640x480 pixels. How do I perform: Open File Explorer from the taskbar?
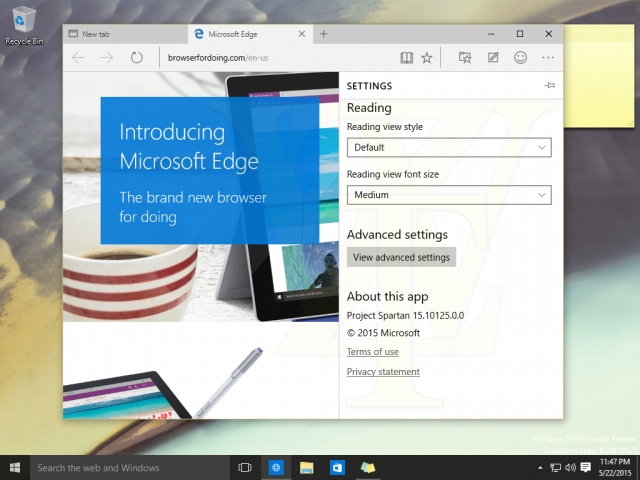307,468
